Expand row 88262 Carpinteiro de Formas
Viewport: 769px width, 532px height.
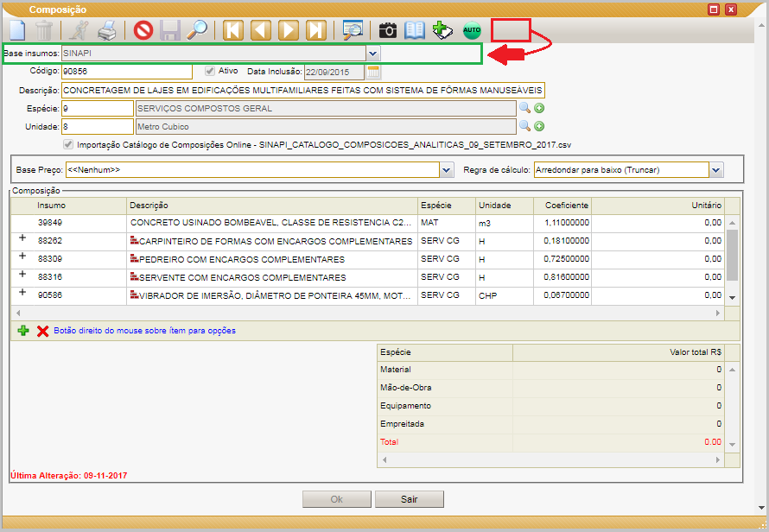22,237
